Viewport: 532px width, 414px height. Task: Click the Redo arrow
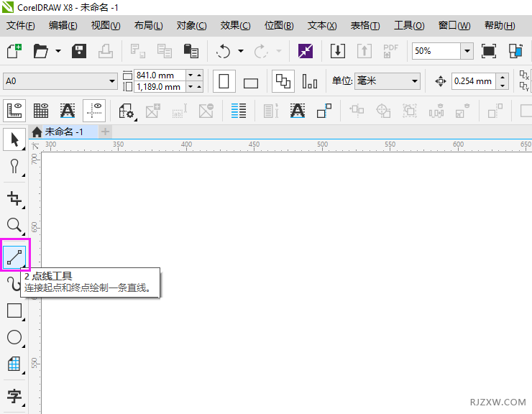(261, 51)
